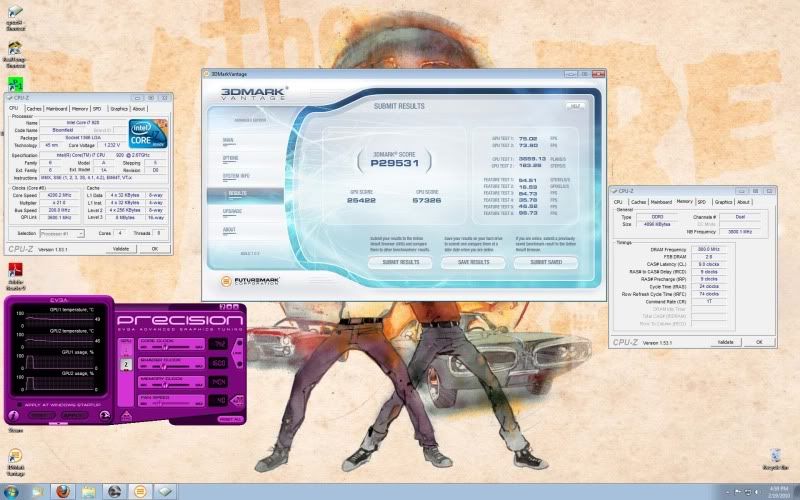Click the Save Results button
Viewport: 800px width, 500px height.
[x=473, y=262]
